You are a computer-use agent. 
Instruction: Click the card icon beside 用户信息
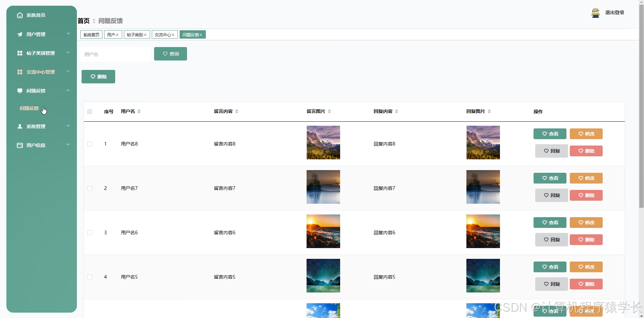tap(20, 145)
